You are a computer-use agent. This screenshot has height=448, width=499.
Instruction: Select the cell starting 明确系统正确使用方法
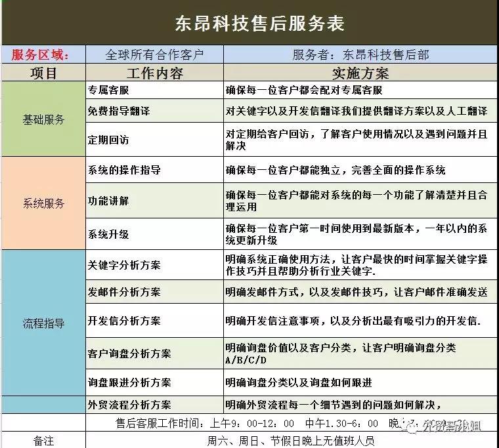click(x=360, y=265)
